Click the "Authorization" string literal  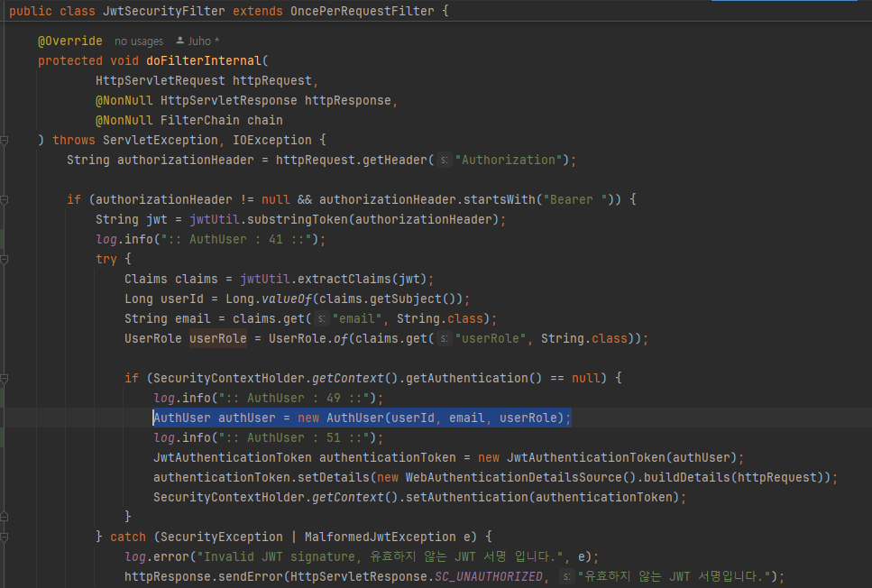pos(509,161)
